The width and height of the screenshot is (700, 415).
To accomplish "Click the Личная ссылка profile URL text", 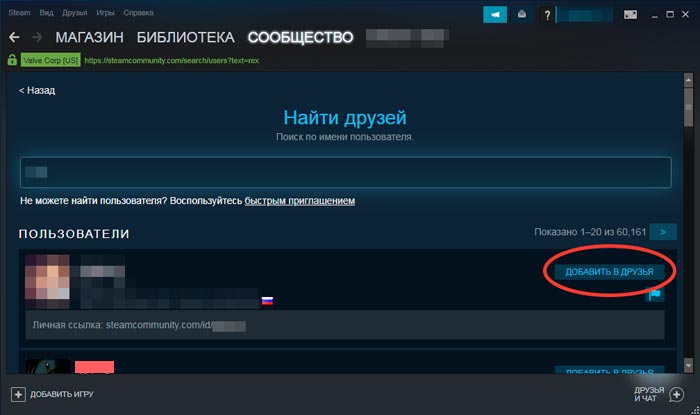I will pos(139,325).
